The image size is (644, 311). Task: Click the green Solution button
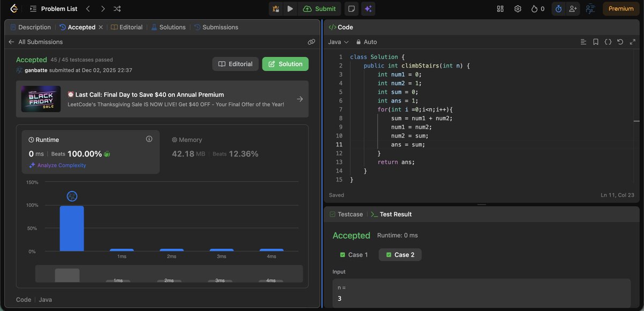coord(286,64)
